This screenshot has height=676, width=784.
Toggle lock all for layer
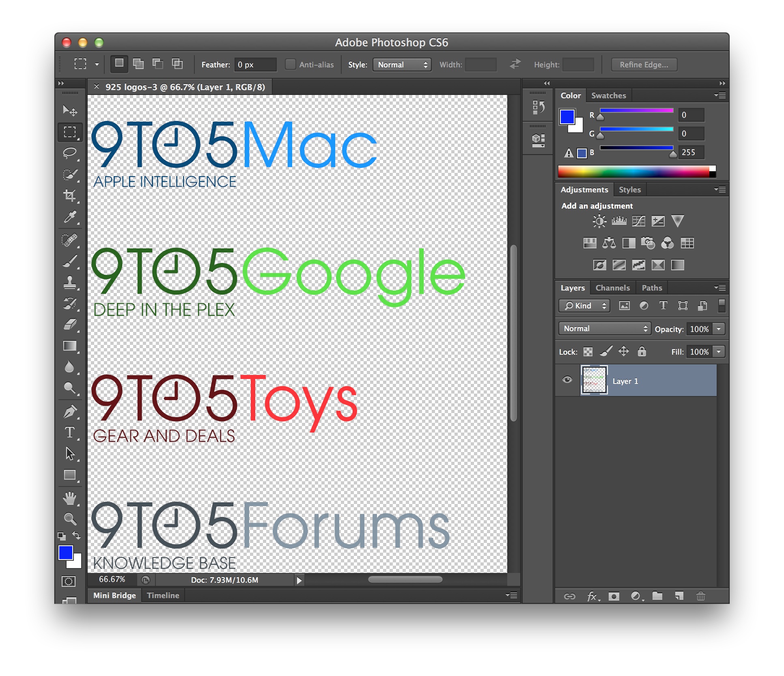click(642, 351)
